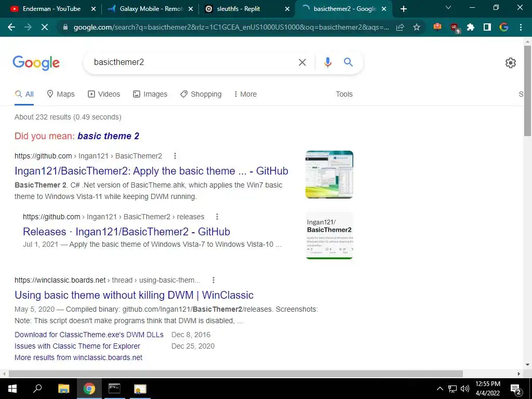Switch to Maps results
532x399 pixels.
(61, 95)
